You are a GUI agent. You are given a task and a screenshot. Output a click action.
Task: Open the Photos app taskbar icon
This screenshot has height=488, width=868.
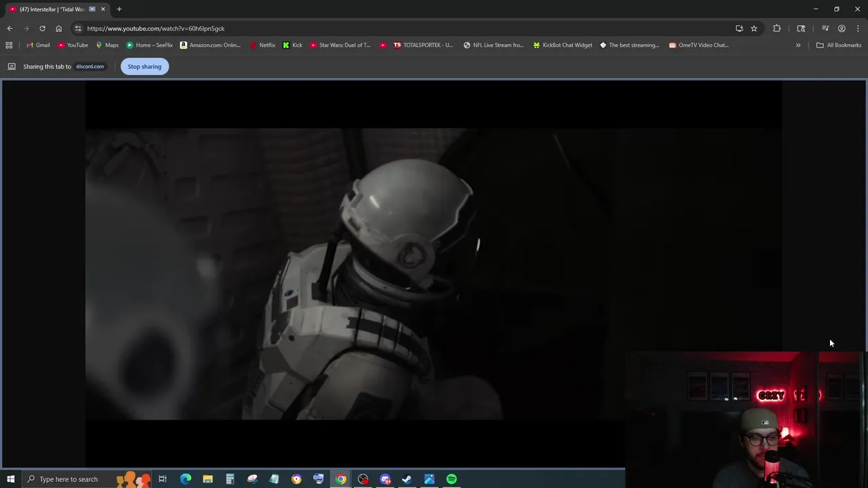(429, 479)
